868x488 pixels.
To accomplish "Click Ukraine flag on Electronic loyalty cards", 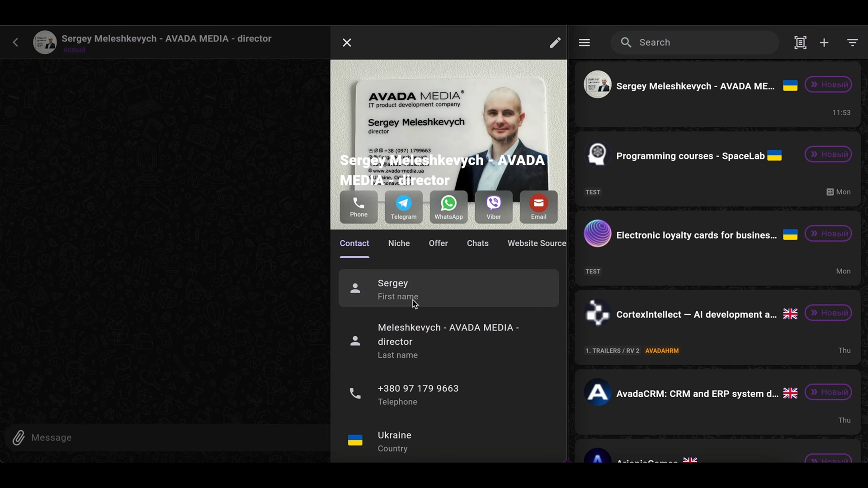I will (790, 235).
